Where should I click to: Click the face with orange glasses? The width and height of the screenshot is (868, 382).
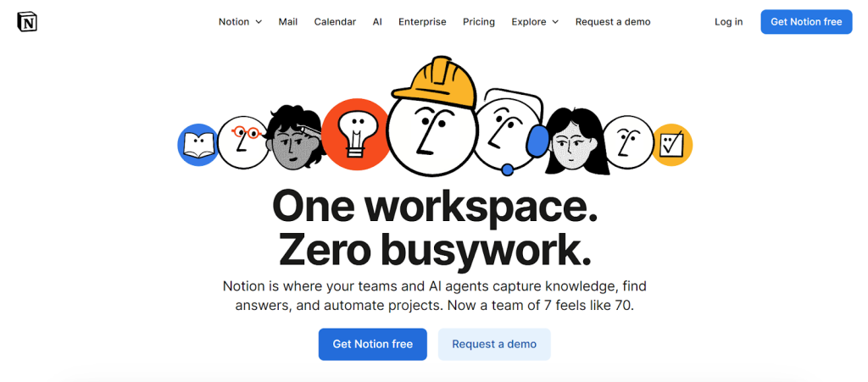pos(242,142)
